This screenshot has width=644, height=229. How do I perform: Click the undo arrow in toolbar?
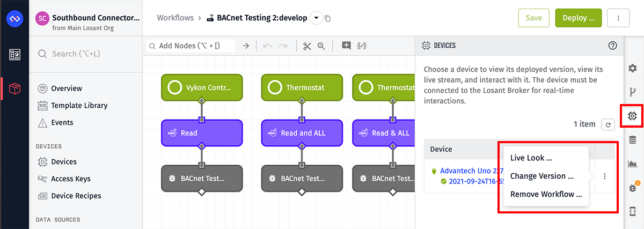pos(267,46)
